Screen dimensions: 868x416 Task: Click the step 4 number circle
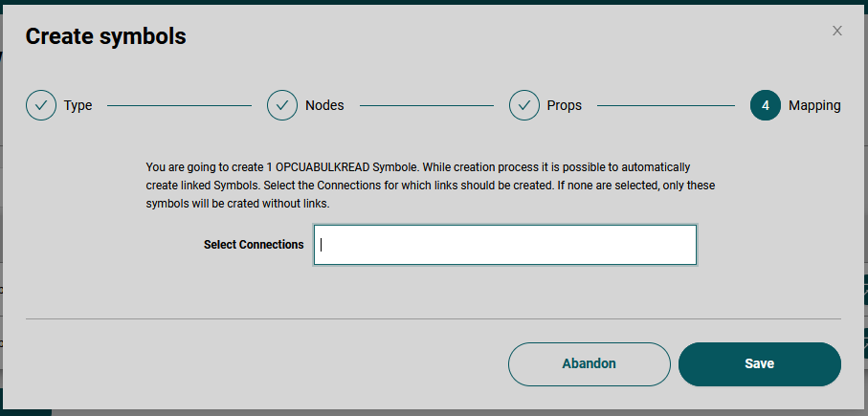(766, 105)
